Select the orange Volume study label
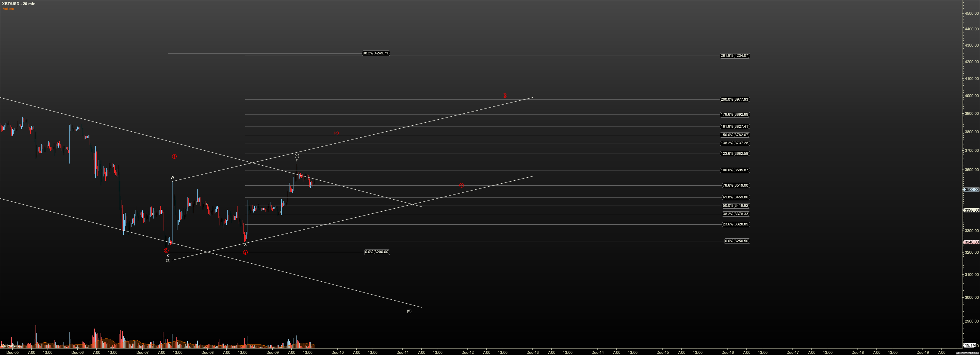This screenshot has height=355, width=980. pos(8,9)
